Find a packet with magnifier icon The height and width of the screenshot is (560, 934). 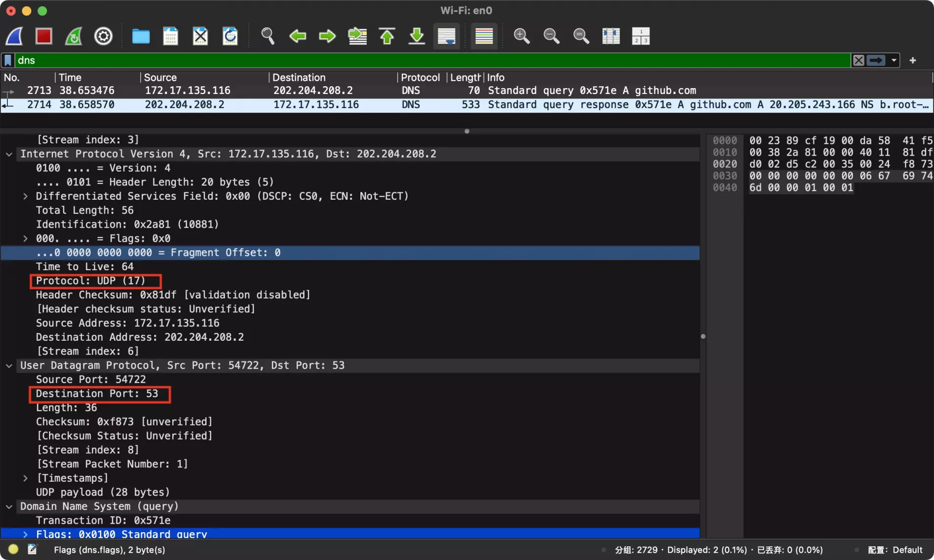pyautogui.click(x=267, y=36)
